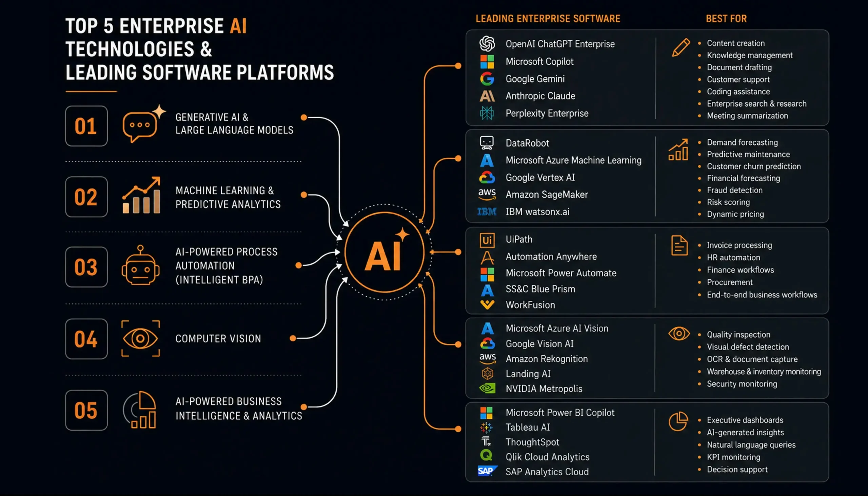The image size is (868, 496).
Task: Click the 02 number box
Action: click(86, 197)
